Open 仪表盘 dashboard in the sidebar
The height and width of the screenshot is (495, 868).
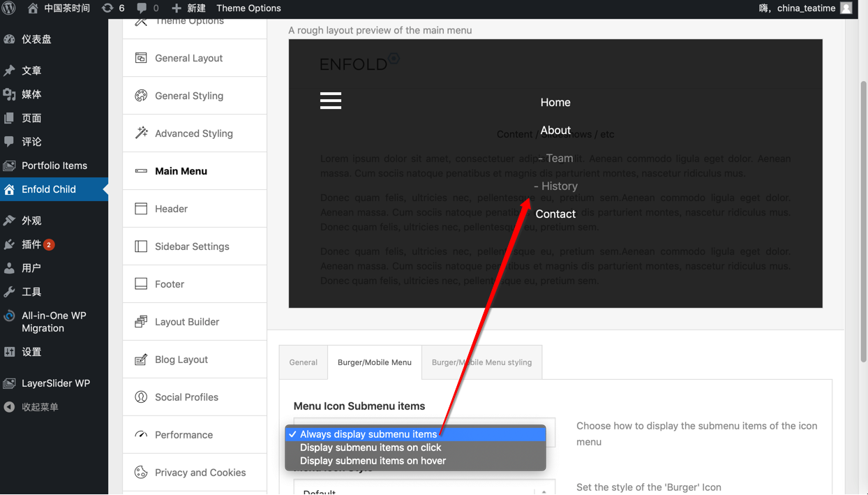click(54, 39)
